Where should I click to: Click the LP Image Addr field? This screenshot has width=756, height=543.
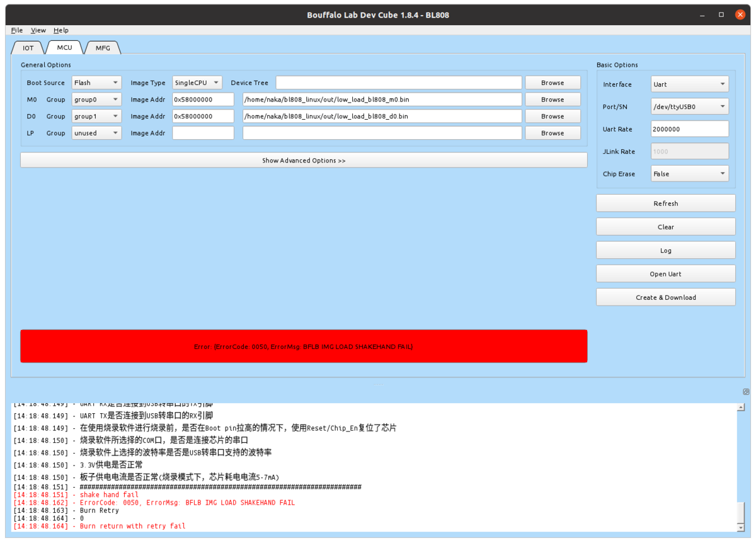coord(203,133)
